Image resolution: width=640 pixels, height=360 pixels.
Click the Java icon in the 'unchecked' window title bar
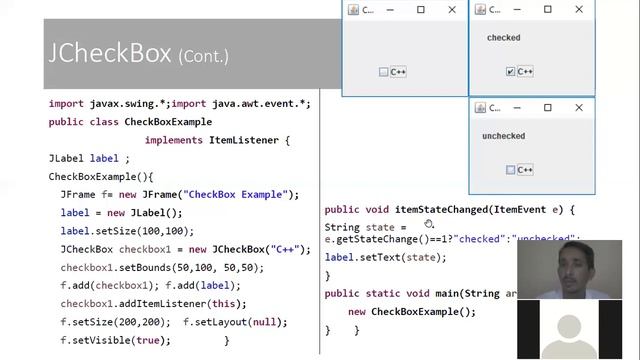pyautogui.click(x=480, y=108)
